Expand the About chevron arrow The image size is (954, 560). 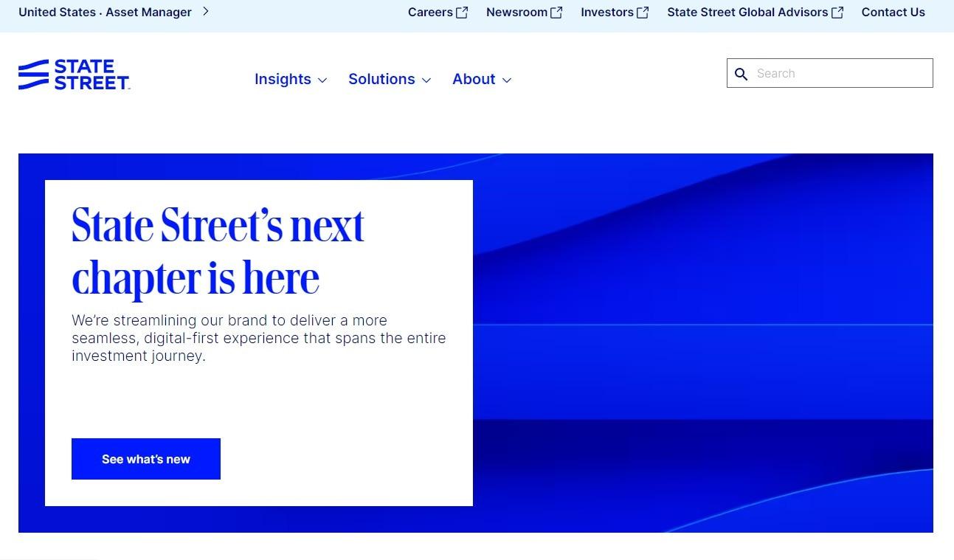pyautogui.click(x=507, y=80)
